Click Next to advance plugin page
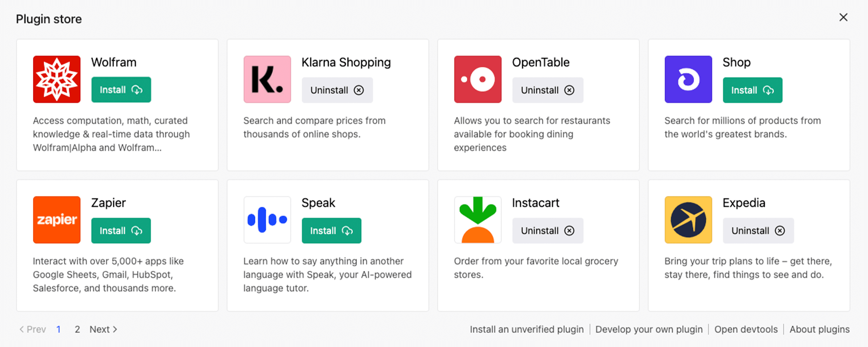The image size is (868, 347). click(103, 329)
